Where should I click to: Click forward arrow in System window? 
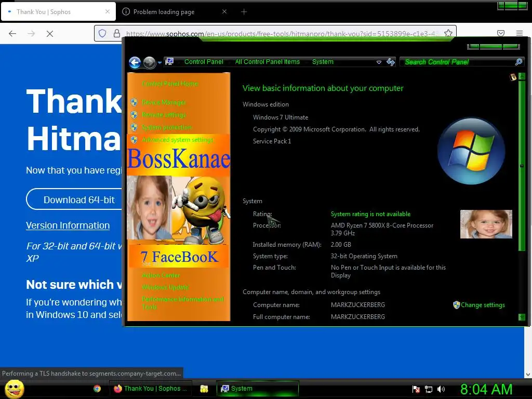pos(149,62)
